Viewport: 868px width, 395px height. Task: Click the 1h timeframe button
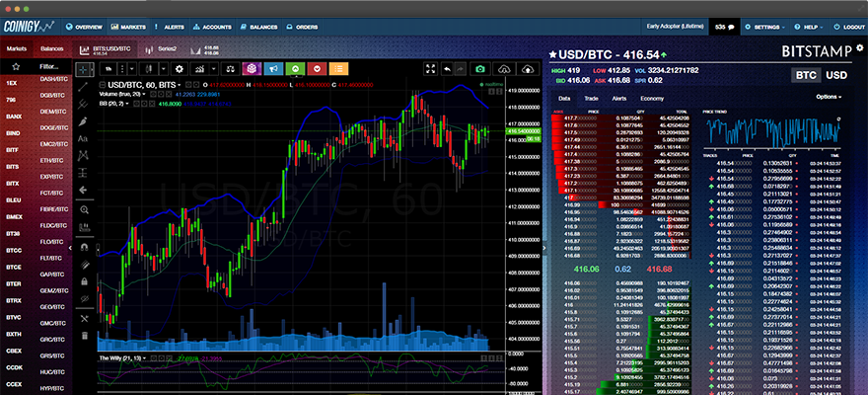108,69
